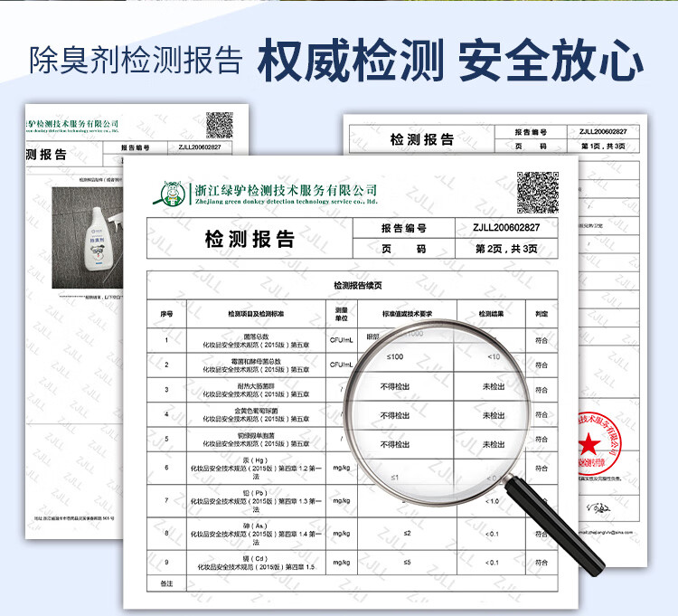Click <0.1 result in the As row
The width and height of the screenshot is (678, 616).
pyautogui.click(x=492, y=534)
